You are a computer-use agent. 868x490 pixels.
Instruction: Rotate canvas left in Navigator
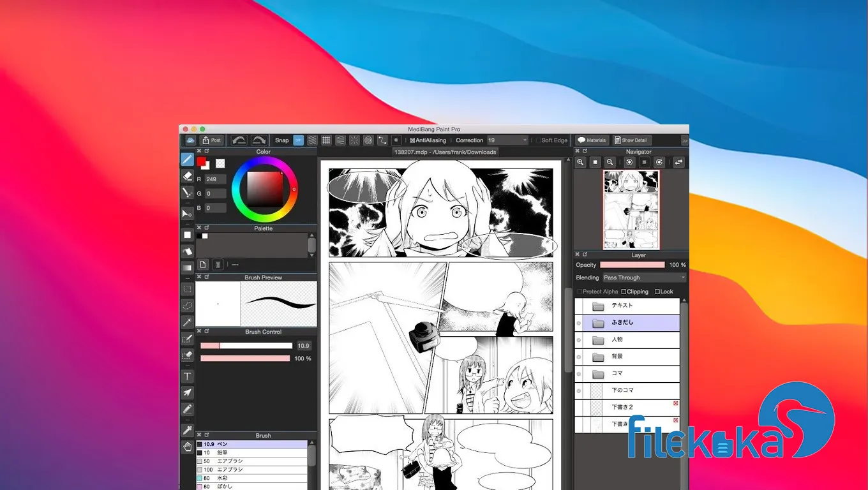pos(629,162)
